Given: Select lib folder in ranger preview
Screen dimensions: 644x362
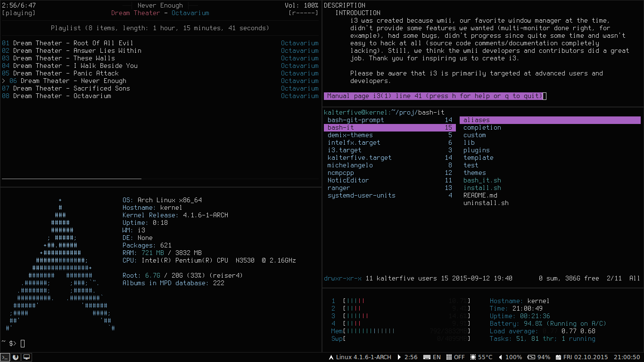Looking at the screenshot, I should [469, 143].
